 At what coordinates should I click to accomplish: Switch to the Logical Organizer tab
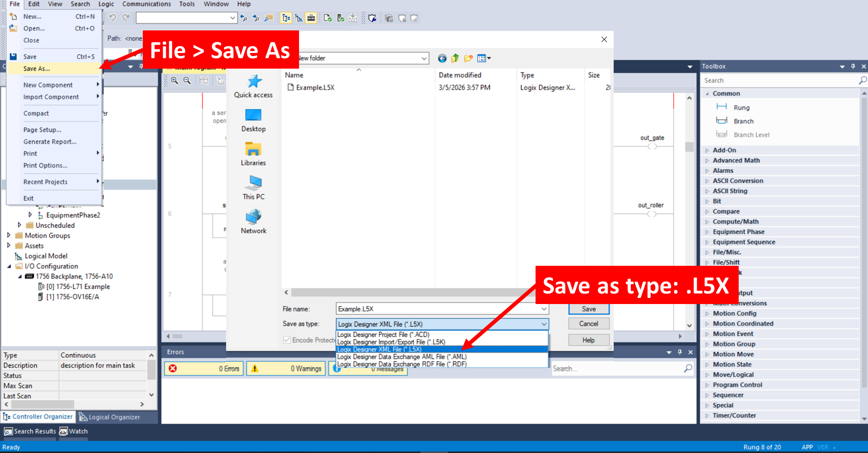(109, 417)
